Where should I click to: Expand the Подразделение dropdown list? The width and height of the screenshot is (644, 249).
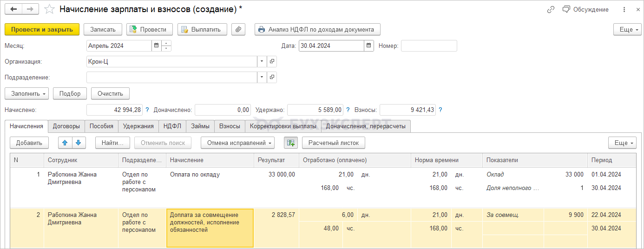point(262,77)
